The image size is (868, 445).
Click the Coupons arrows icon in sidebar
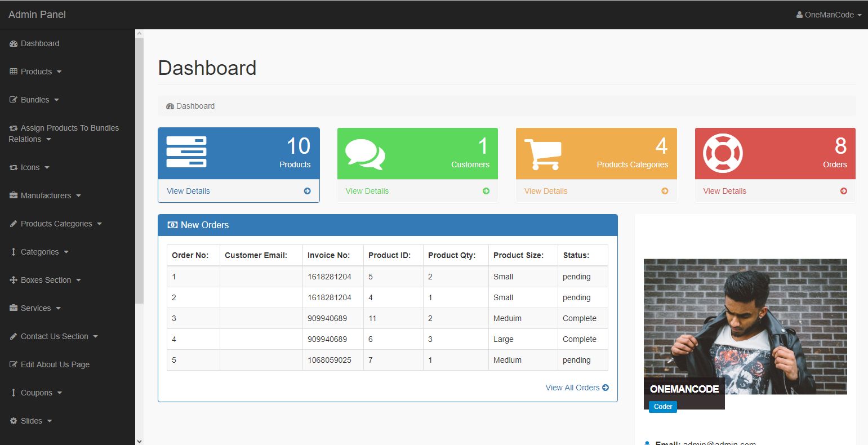point(14,393)
